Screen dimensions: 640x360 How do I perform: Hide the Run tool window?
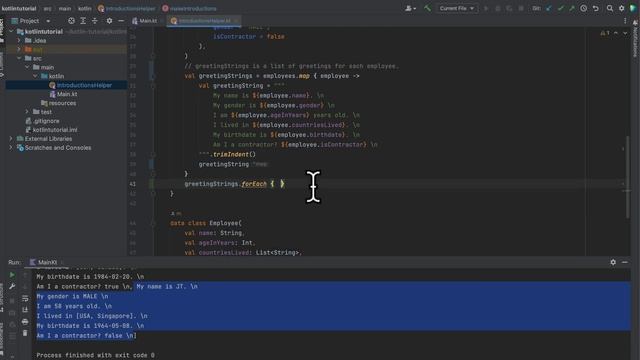pos(625,262)
